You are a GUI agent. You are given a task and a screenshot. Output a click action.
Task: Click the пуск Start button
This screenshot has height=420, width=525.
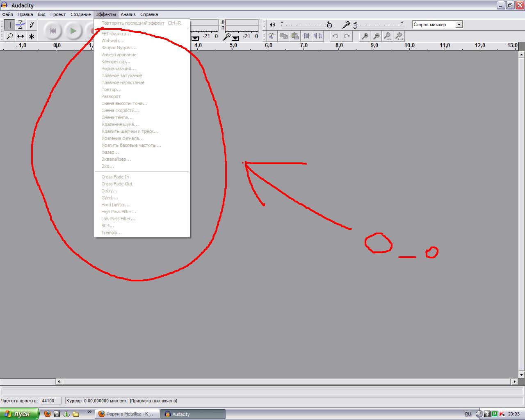coord(20,414)
